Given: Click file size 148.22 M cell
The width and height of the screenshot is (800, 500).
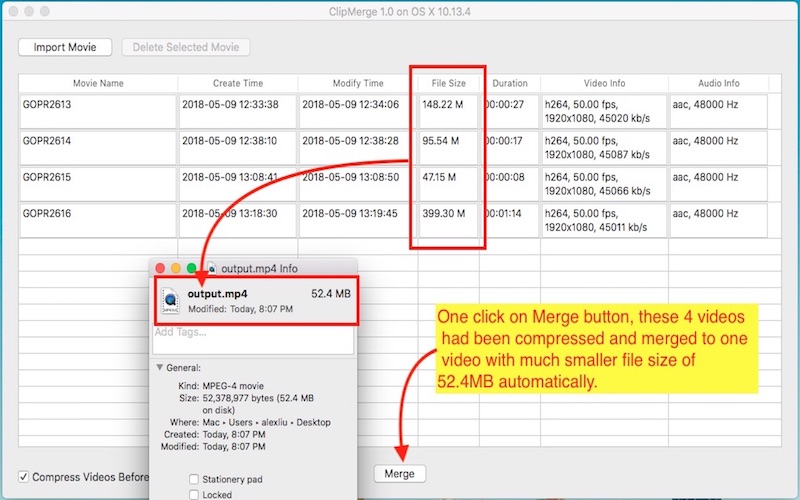Looking at the screenshot, I should [x=448, y=111].
